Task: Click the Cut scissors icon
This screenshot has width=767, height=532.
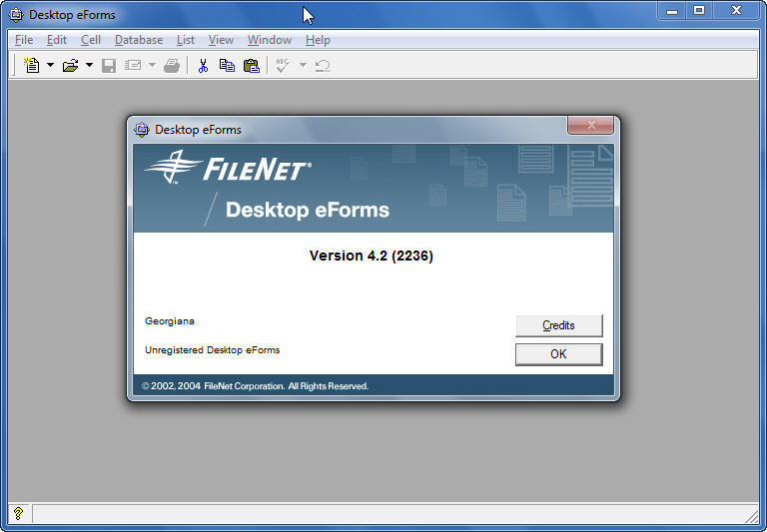Action: pos(203,65)
